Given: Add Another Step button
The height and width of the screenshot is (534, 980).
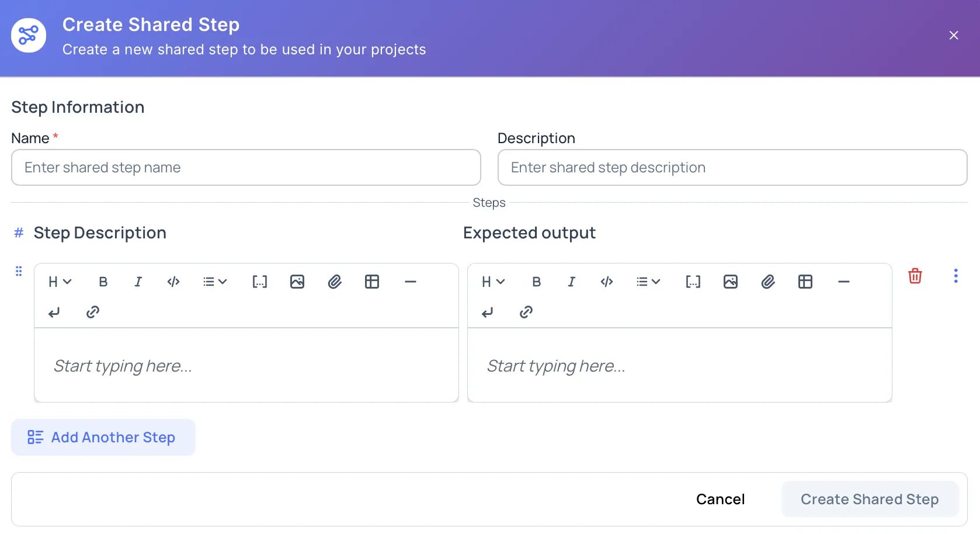Looking at the screenshot, I should click(x=103, y=437).
